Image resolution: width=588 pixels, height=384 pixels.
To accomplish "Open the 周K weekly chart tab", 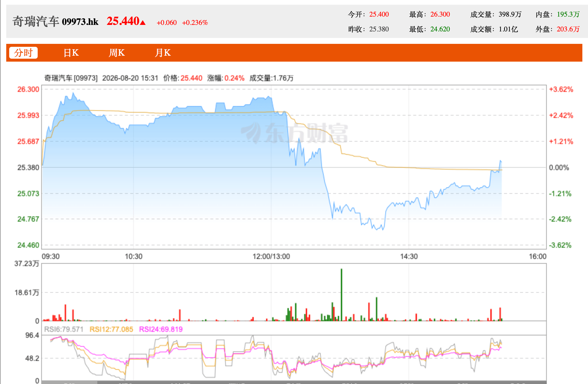I will pos(117,53).
